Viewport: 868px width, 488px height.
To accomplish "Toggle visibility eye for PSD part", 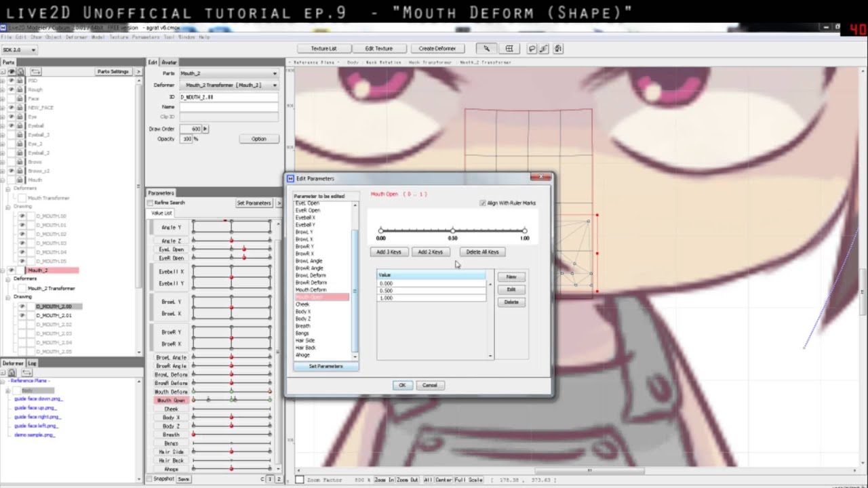I will (11, 81).
